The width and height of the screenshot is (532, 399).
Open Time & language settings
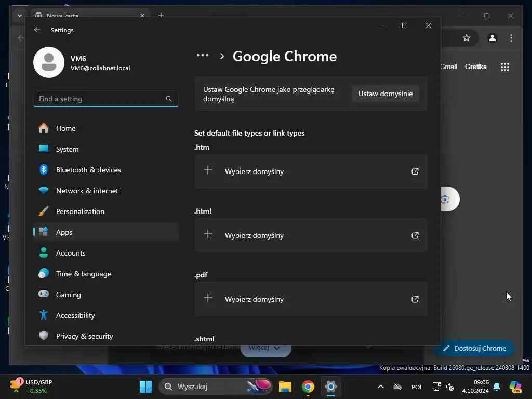(106, 274)
